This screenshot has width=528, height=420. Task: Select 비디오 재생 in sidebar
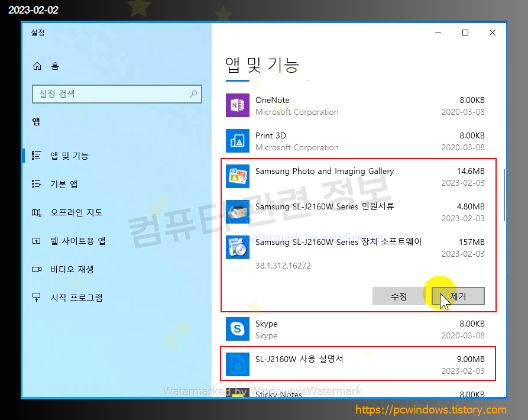pos(116,269)
